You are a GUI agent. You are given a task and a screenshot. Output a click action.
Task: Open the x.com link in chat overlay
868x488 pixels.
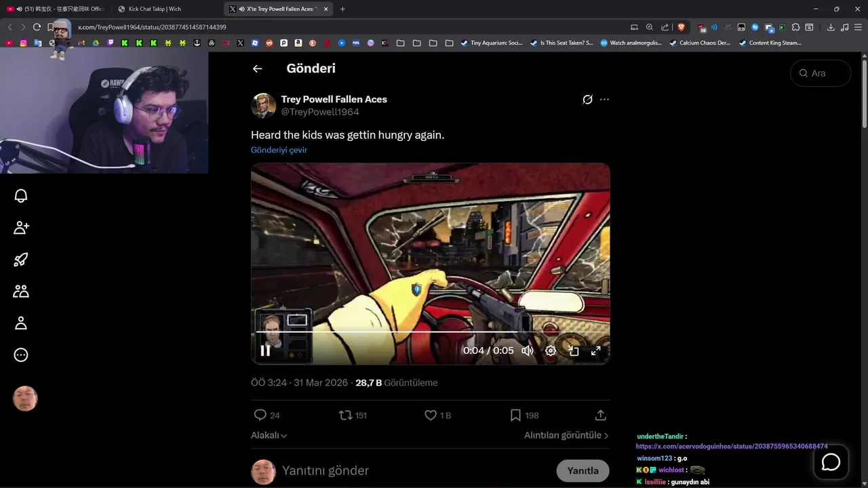coord(731,447)
